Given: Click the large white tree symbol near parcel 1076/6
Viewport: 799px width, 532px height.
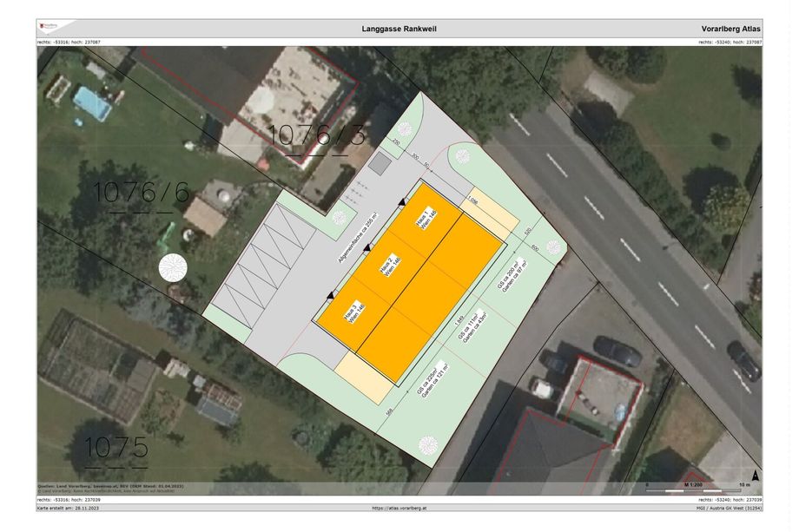Looking at the screenshot, I should click(173, 268).
